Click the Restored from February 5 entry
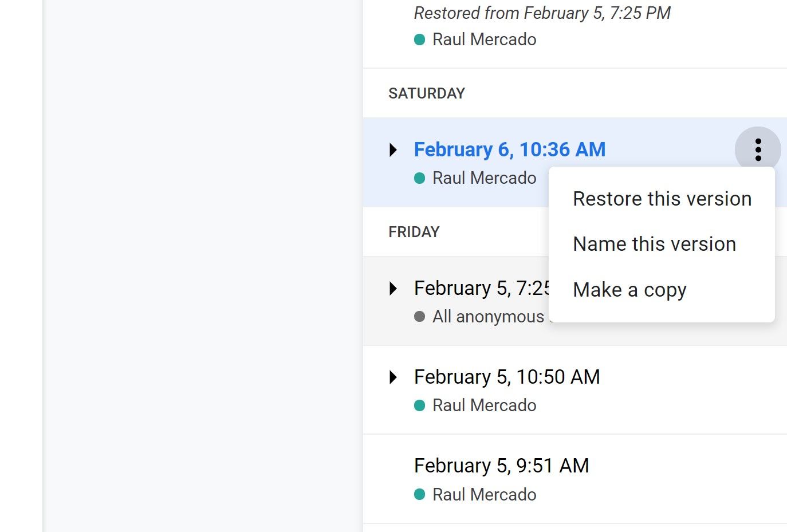The image size is (787, 532). (x=542, y=13)
